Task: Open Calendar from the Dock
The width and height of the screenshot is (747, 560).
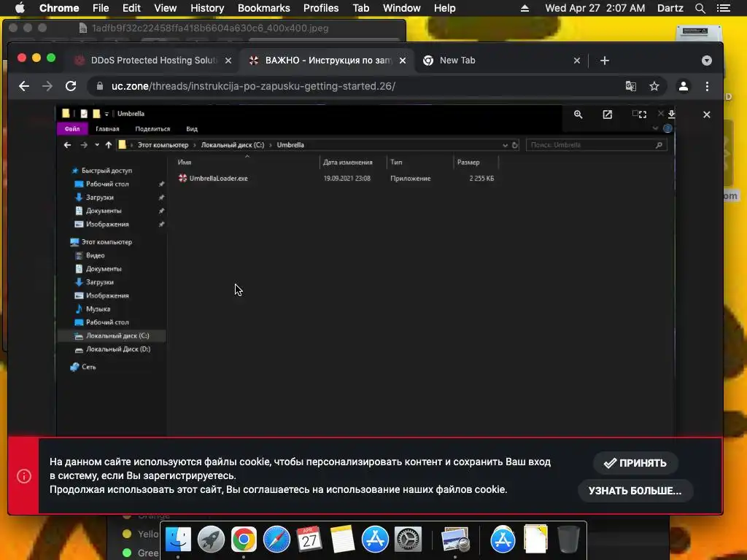Action: pyautogui.click(x=309, y=540)
